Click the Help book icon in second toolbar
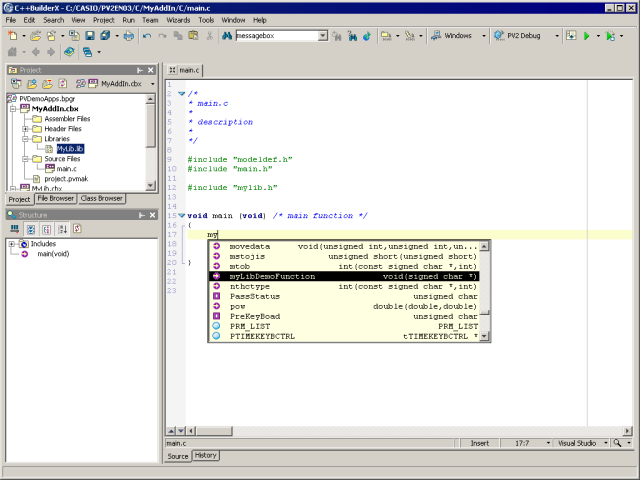 pyautogui.click(x=69, y=52)
